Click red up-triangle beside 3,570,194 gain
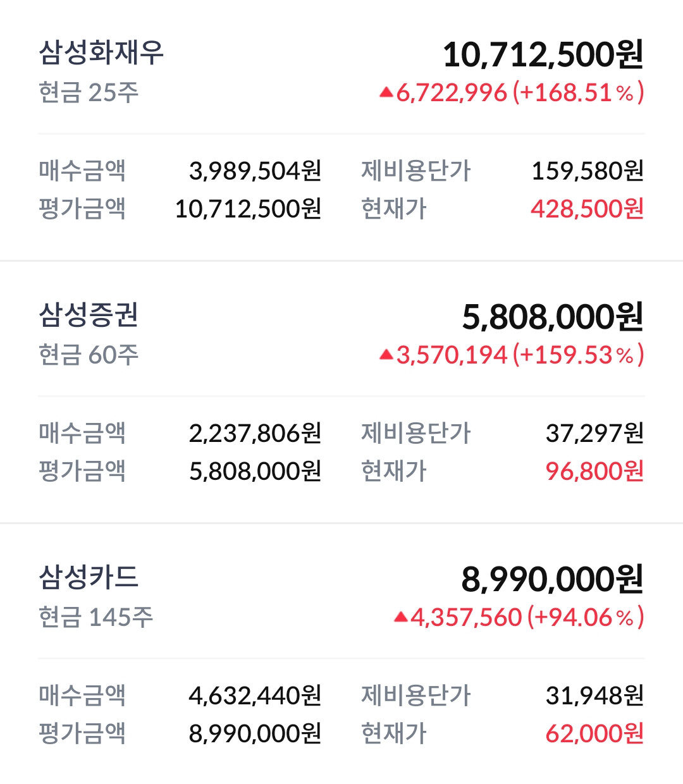 [386, 355]
